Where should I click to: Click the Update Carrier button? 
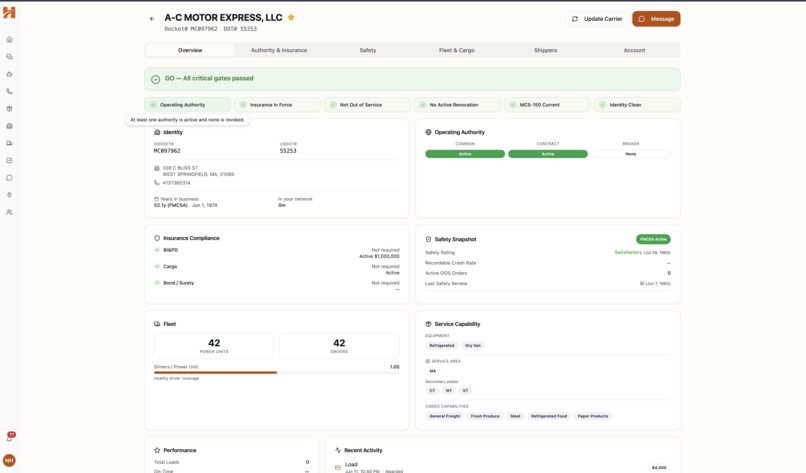click(597, 19)
